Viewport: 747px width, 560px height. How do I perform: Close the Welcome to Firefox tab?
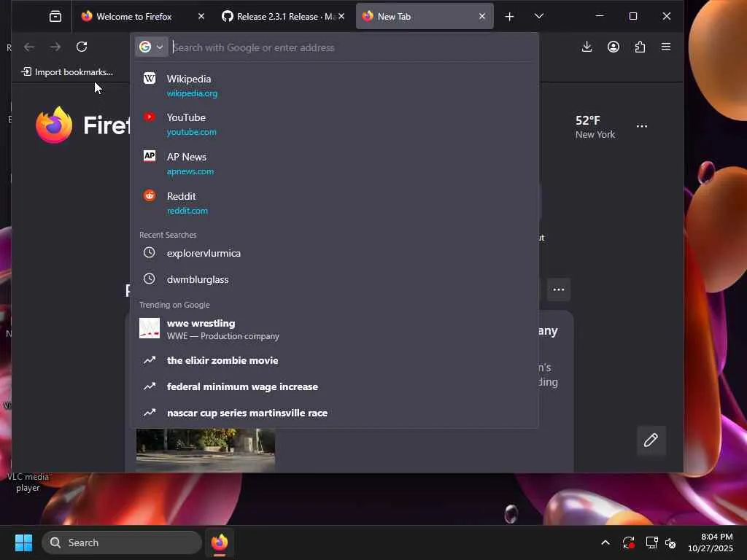click(x=201, y=17)
